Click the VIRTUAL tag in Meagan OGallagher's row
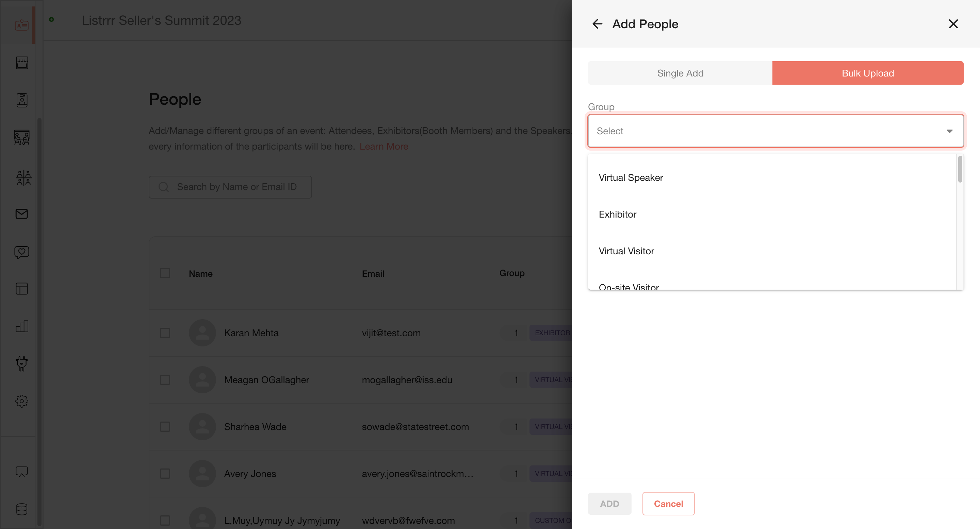The width and height of the screenshot is (980, 529). point(551,380)
